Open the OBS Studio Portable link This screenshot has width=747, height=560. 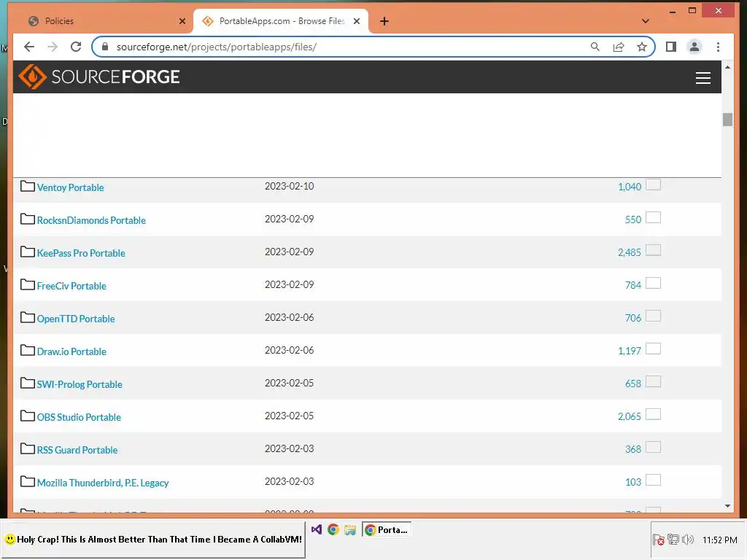(x=79, y=418)
